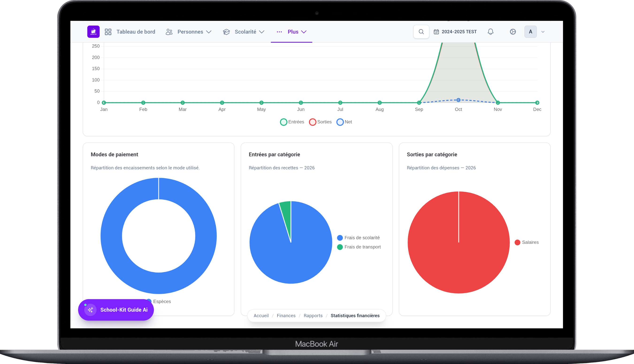
Task: Click the Personnes people icon
Action: tap(169, 32)
